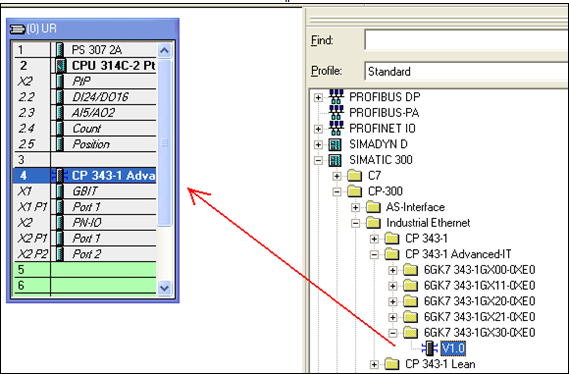Viewport: 569px width, 374px height.
Task: Expand the 6GK7 343-1GX00-0XE0 node
Action: 393,270
